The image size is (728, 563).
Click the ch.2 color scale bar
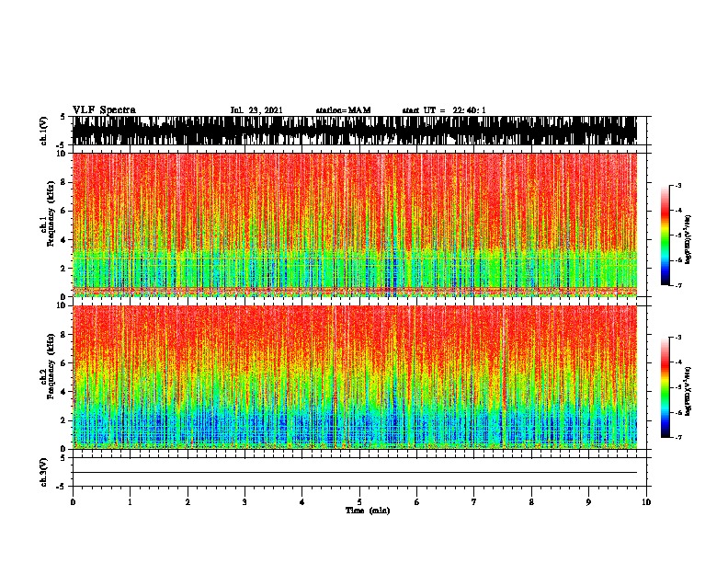[665, 387]
